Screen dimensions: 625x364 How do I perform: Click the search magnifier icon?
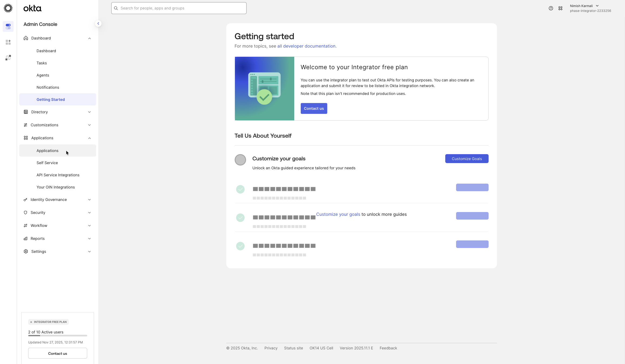(x=116, y=8)
